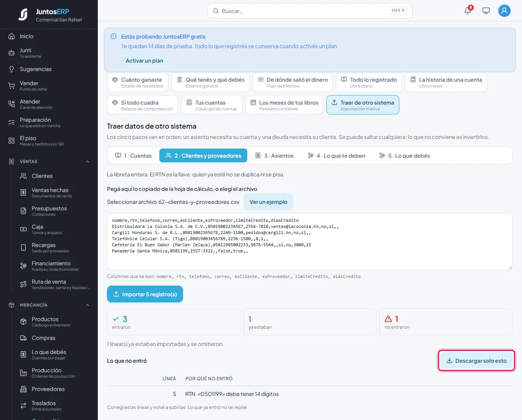The image size is (522, 420).
Task: Open Los meses de tus libros
Action: 284,105
